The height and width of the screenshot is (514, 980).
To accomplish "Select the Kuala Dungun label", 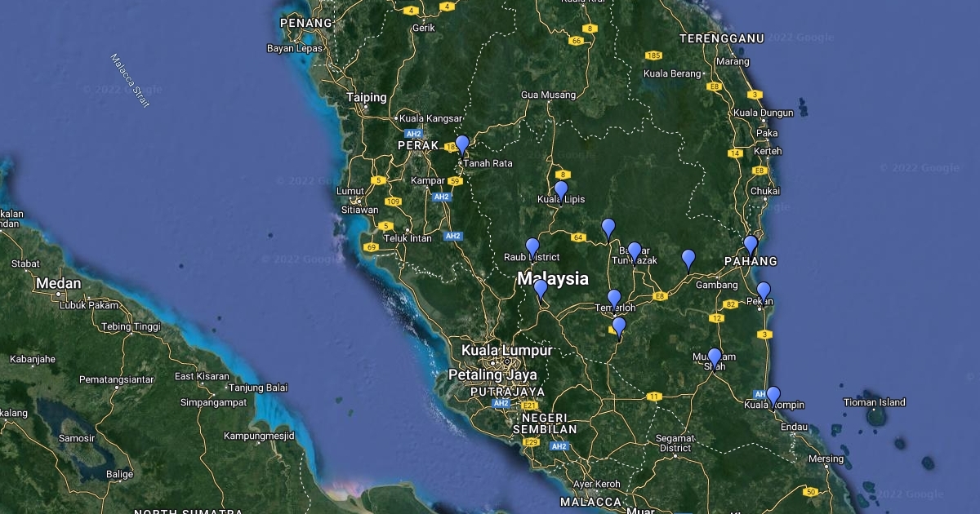I will [x=764, y=113].
